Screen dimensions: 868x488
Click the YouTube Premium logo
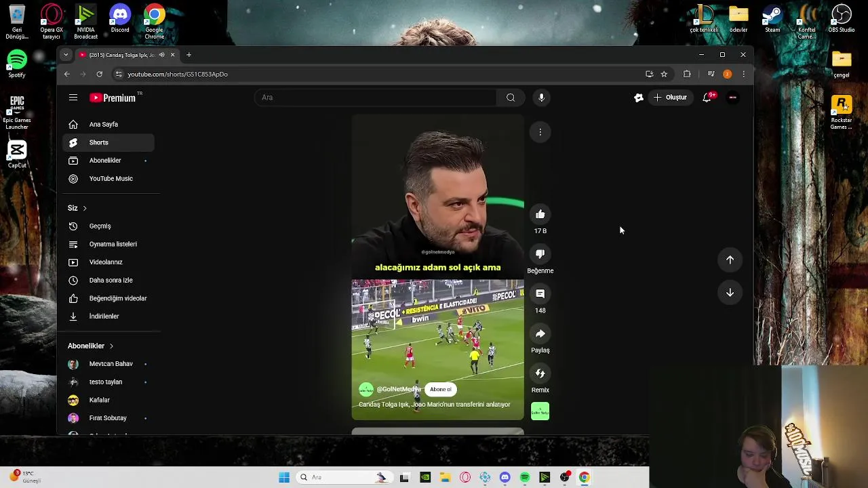(113, 98)
